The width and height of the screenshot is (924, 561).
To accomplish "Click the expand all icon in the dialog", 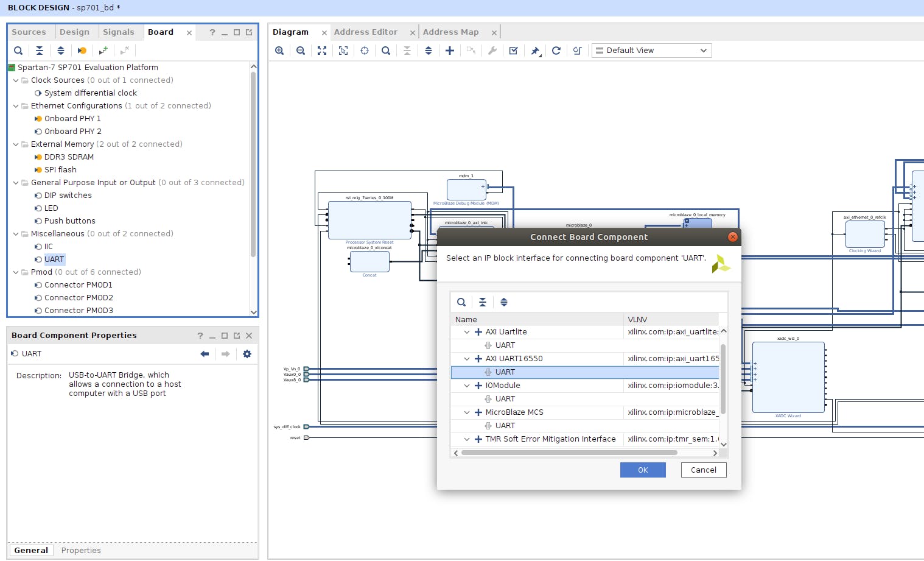I will click(504, 302).
